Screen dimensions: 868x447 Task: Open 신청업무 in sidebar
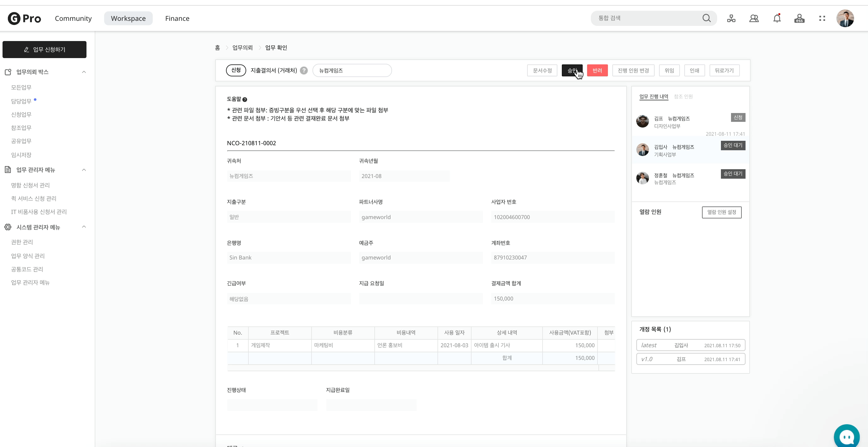[x=21, y=115]
